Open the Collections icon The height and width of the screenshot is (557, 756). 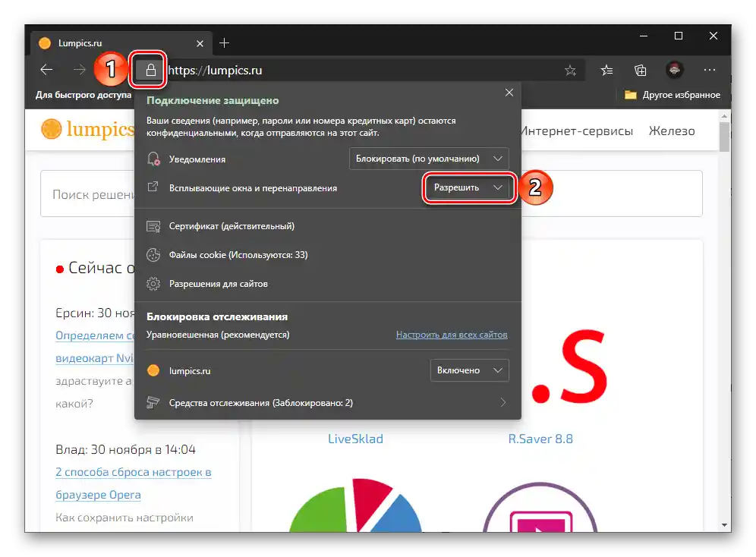[641, 71]
